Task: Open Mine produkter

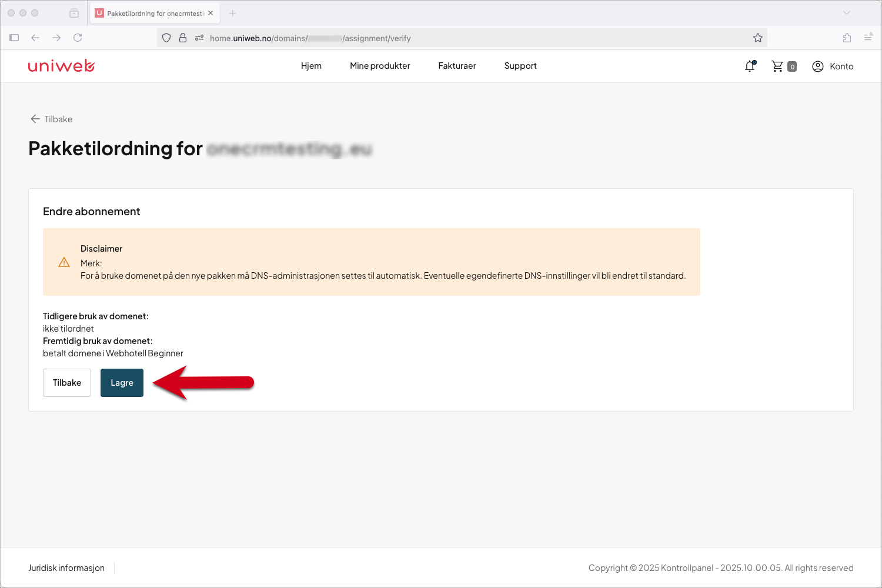Action: coord(380,66)
